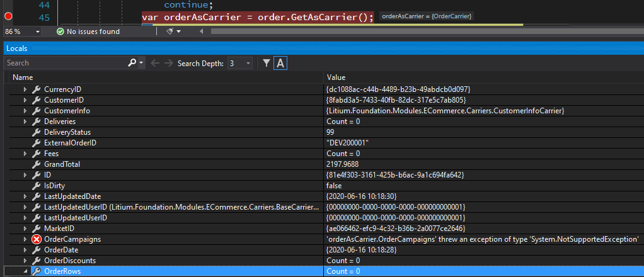The height and width of the screenshot is (277, 644).
Task: Expand the CustomerInfo row
Action: (x=25, y=111)
